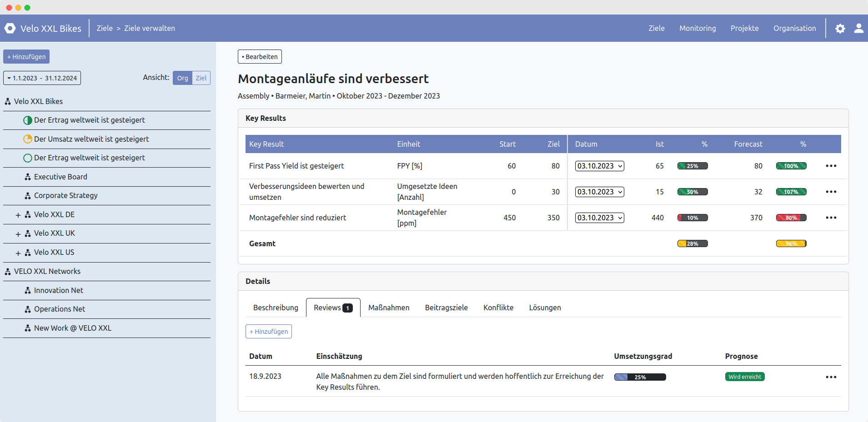Click 107% forecast bar for Verbesserungsideen

[791, 192]
